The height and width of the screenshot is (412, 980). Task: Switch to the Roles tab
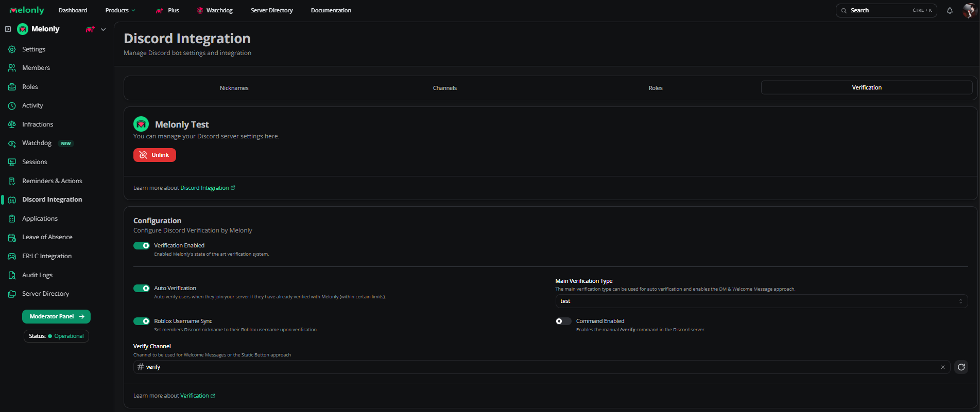click(656, 88)
